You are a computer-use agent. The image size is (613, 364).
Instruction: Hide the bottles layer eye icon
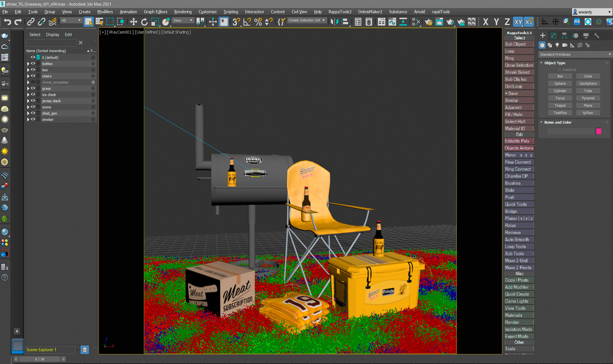click(x=33, y=64)
